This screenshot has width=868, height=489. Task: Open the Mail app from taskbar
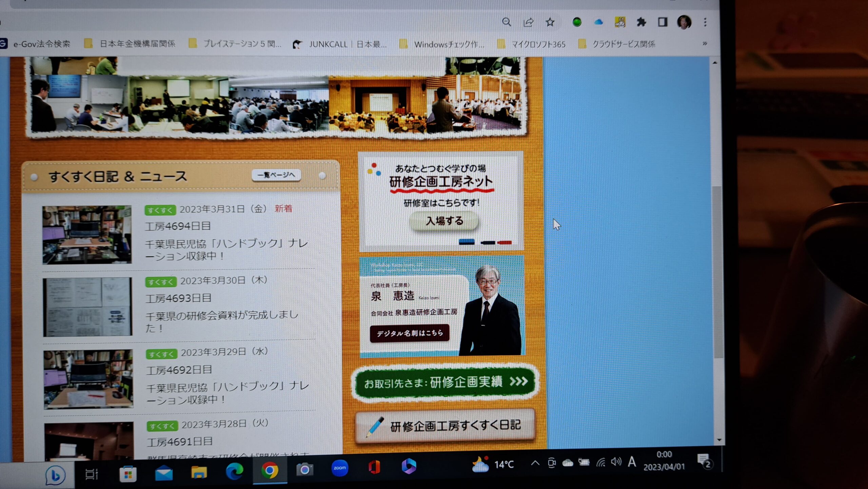point(164,473)
